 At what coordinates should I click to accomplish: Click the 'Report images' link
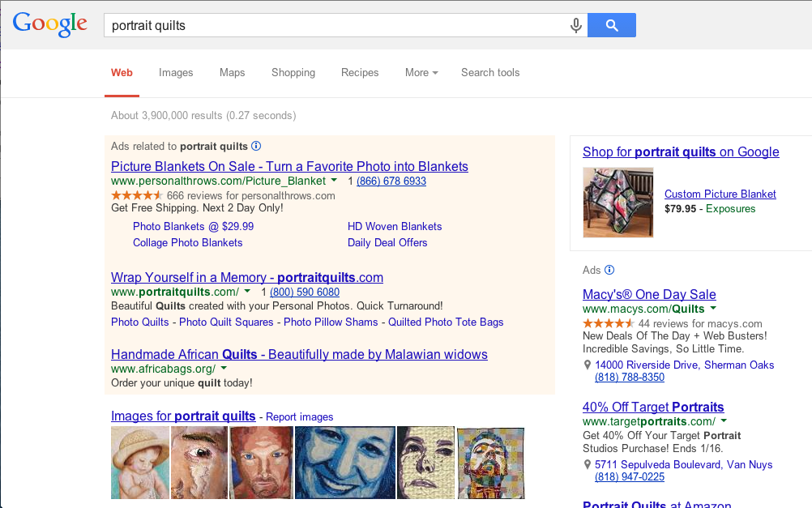(x=300, y=417)
